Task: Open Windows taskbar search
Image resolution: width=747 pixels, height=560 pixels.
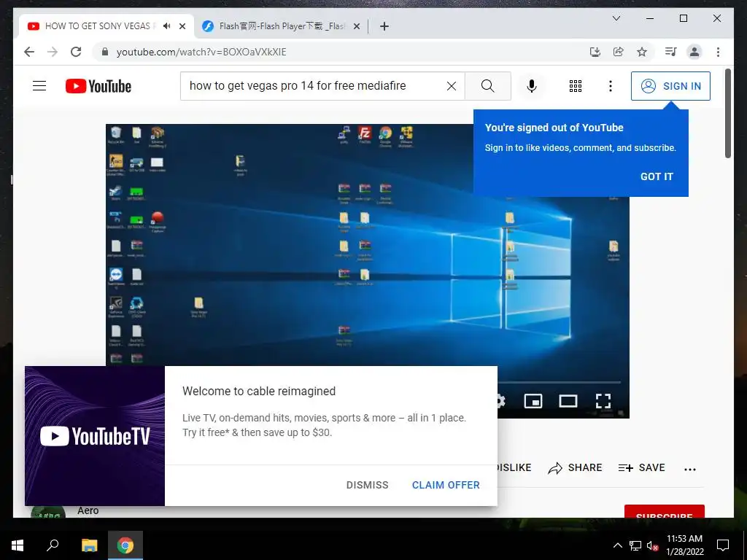Action: click(x=53, y=545)
